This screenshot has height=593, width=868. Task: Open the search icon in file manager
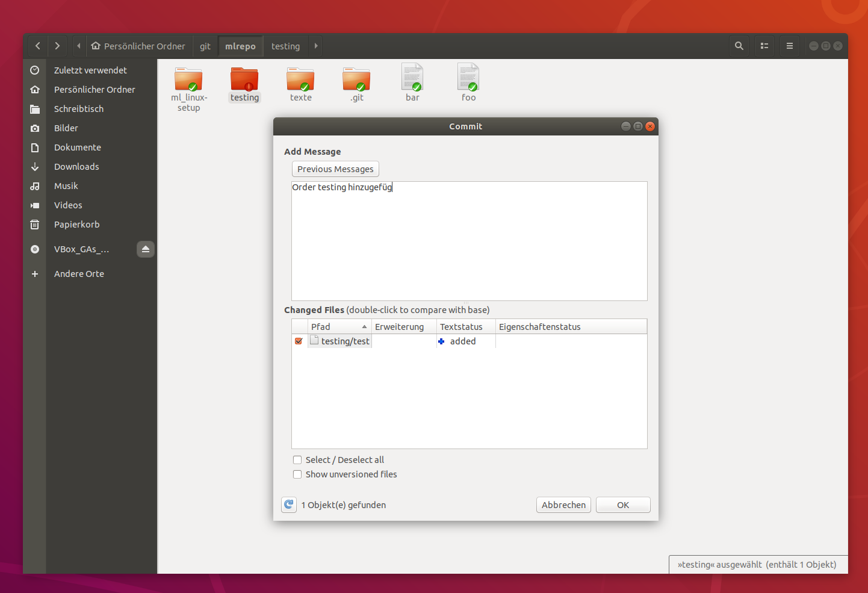click(739, 46)
